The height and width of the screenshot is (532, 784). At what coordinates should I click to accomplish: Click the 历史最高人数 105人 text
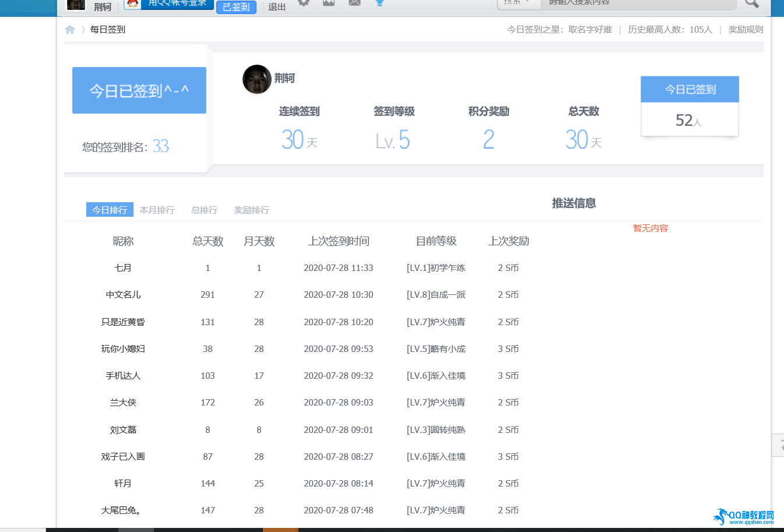coord(670,30)
